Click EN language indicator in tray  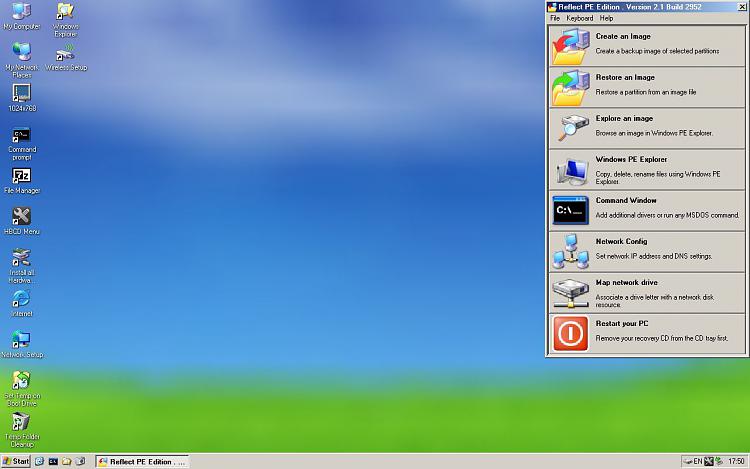(698, 461)
